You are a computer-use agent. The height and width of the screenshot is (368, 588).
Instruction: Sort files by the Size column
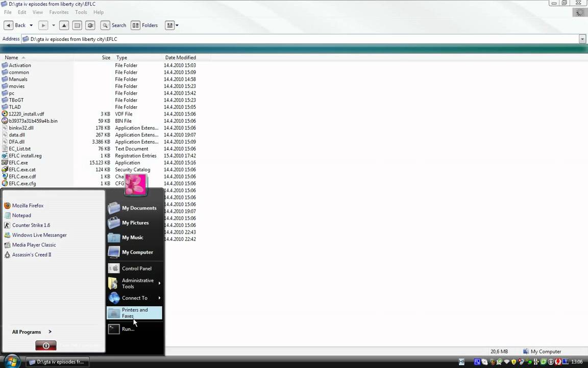[106, 57]
